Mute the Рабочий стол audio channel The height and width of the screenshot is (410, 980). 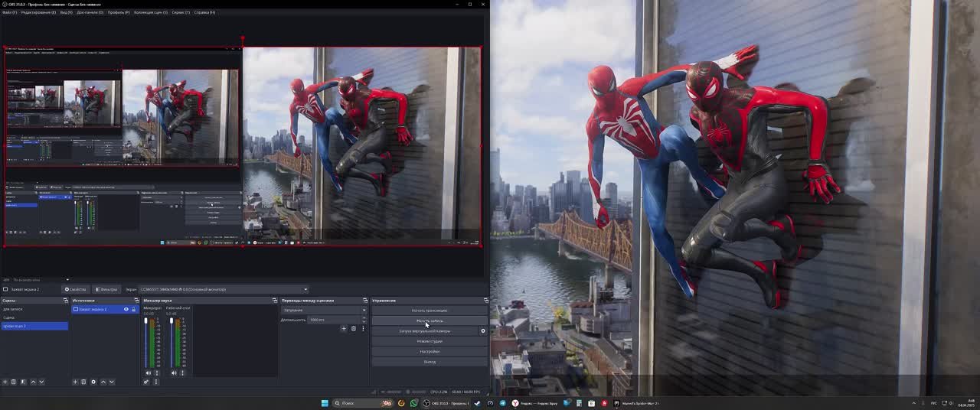tap(174, 373)
